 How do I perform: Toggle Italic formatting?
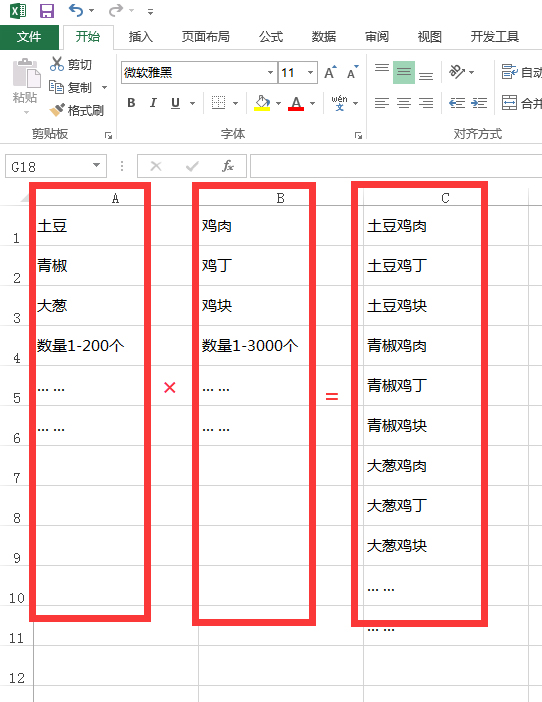tap(153, 103)
